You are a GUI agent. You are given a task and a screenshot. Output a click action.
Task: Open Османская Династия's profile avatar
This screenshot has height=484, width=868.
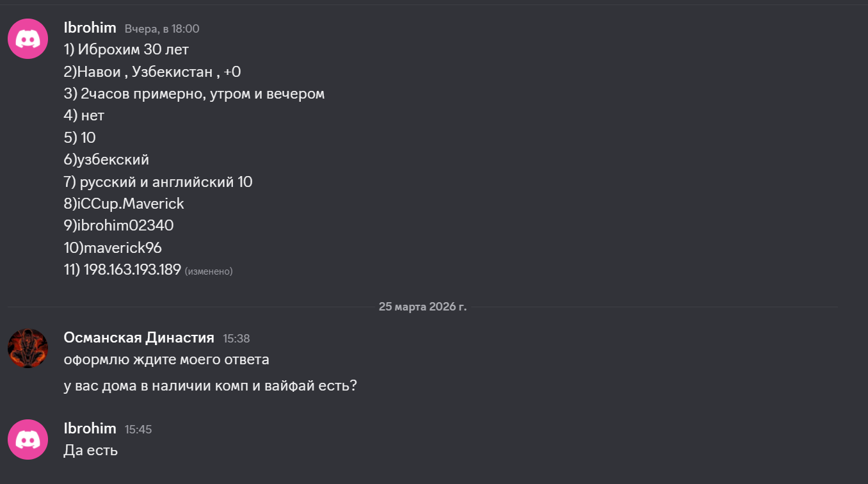[x=28, y=348]
